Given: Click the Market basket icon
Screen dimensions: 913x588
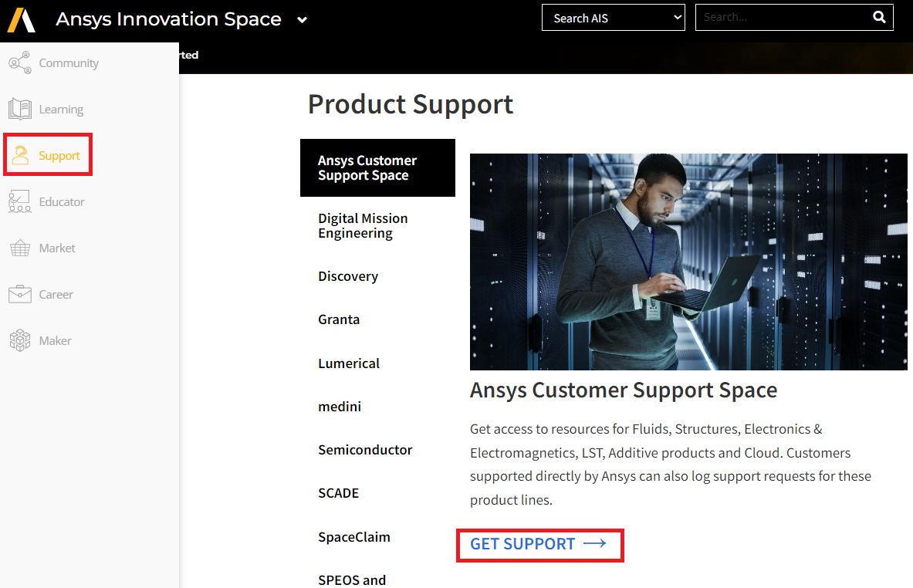Looking at the screenshot, I should pos(20,248).
